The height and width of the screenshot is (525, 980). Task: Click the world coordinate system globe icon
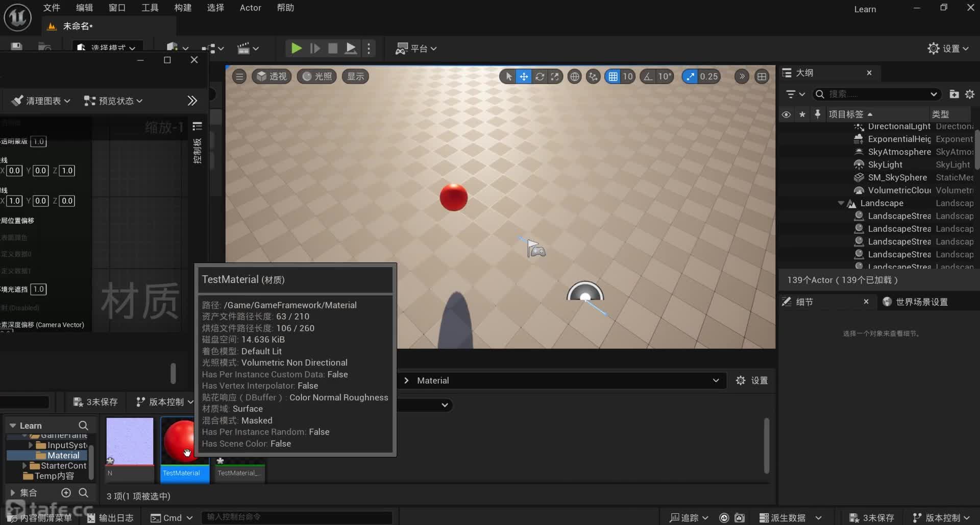point(574,77)
